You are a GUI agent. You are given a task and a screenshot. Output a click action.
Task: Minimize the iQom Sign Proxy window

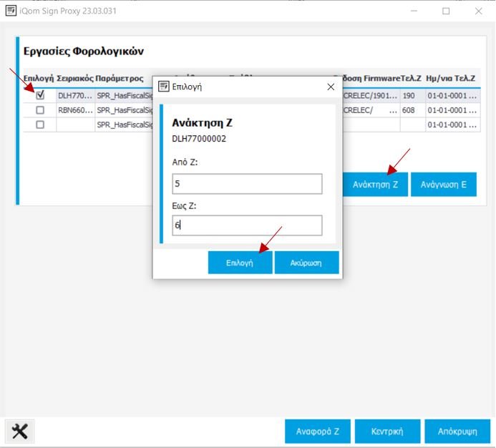click(x=413, y=11)
